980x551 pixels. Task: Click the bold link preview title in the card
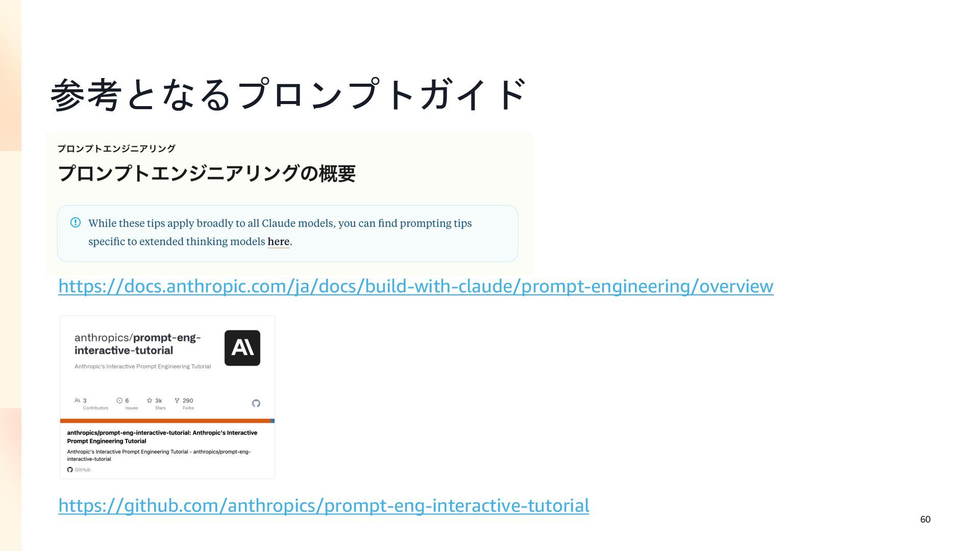click(162, 437)
